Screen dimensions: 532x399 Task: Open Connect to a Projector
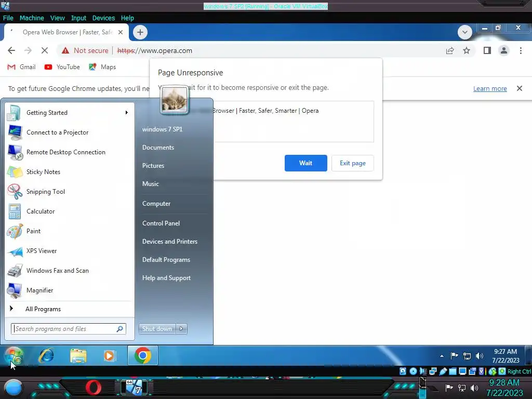70,132
